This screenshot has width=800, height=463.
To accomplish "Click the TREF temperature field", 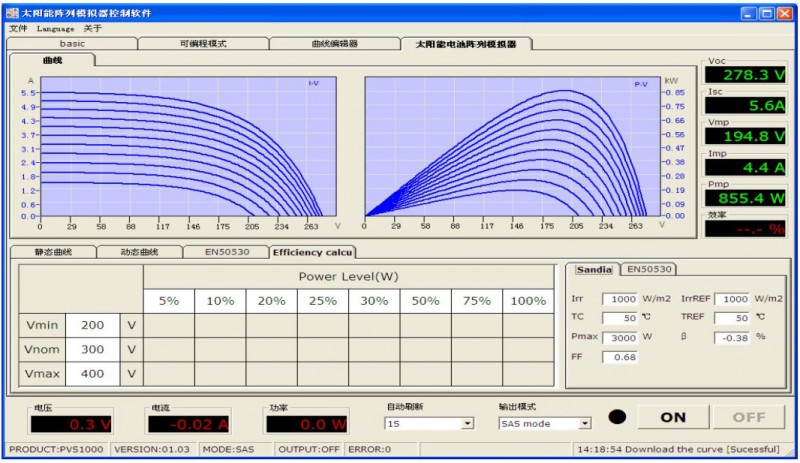I will point(732,318).
